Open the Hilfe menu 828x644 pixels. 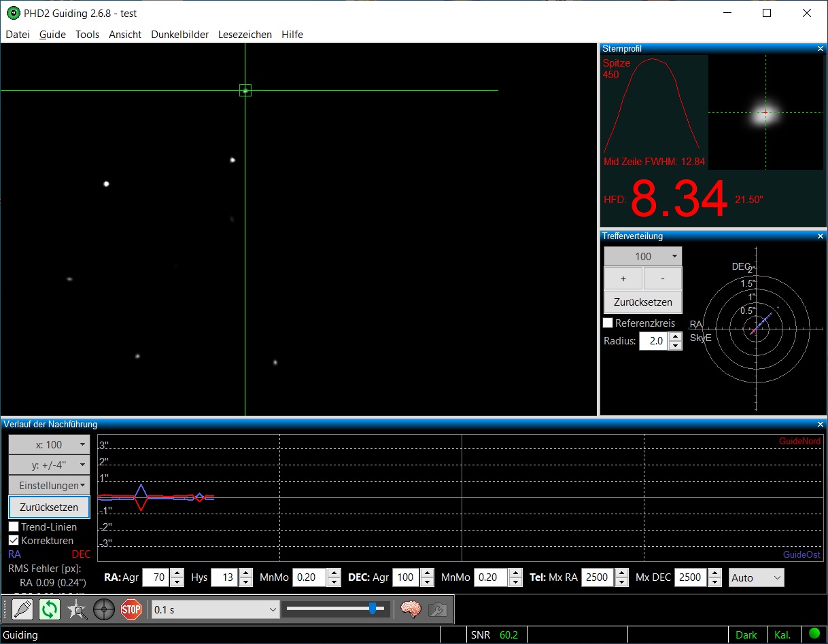[292, 34]
